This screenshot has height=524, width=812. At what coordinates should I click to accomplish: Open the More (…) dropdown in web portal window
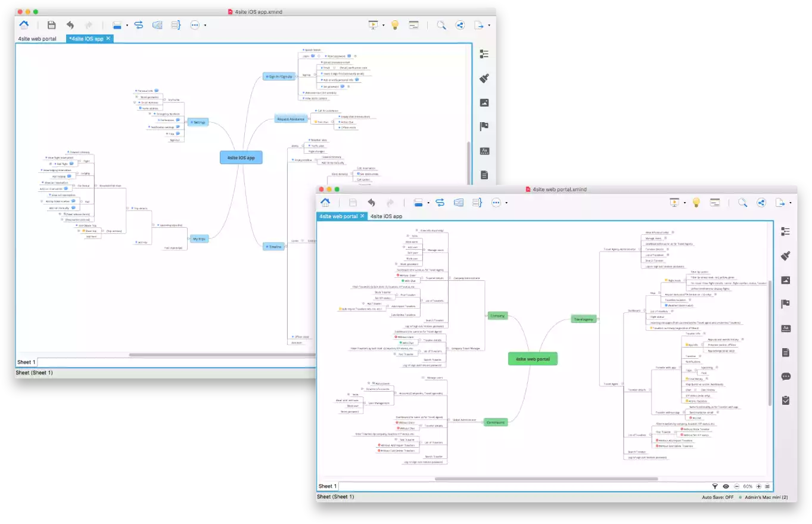click(x=506, y=203)
